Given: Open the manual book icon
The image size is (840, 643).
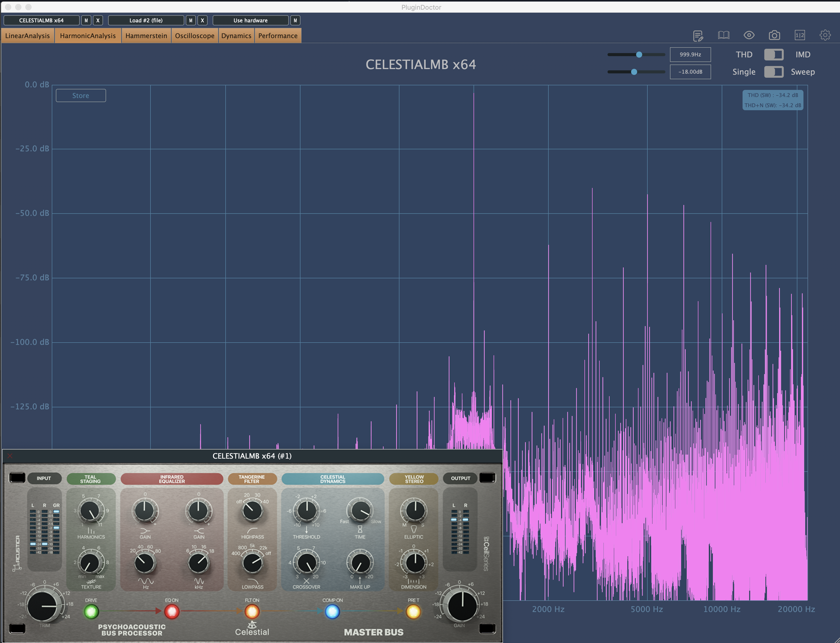Looking at the screenshot, I should [x=723, y=36].
